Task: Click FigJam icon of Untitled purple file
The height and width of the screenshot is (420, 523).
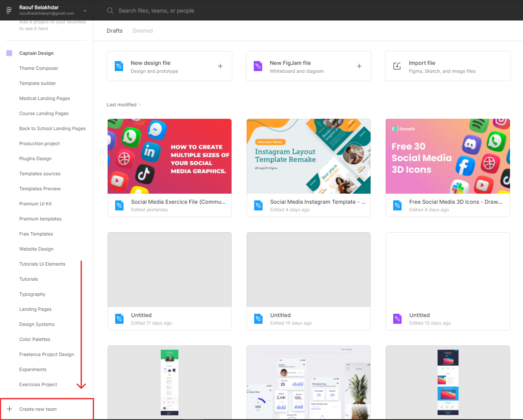Action: 397,319
